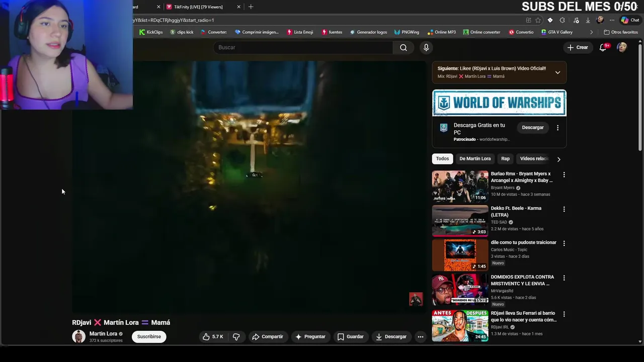This screenshot has width=644, height=362.
Task: Open the Crear menu
Action: point(578,47)
